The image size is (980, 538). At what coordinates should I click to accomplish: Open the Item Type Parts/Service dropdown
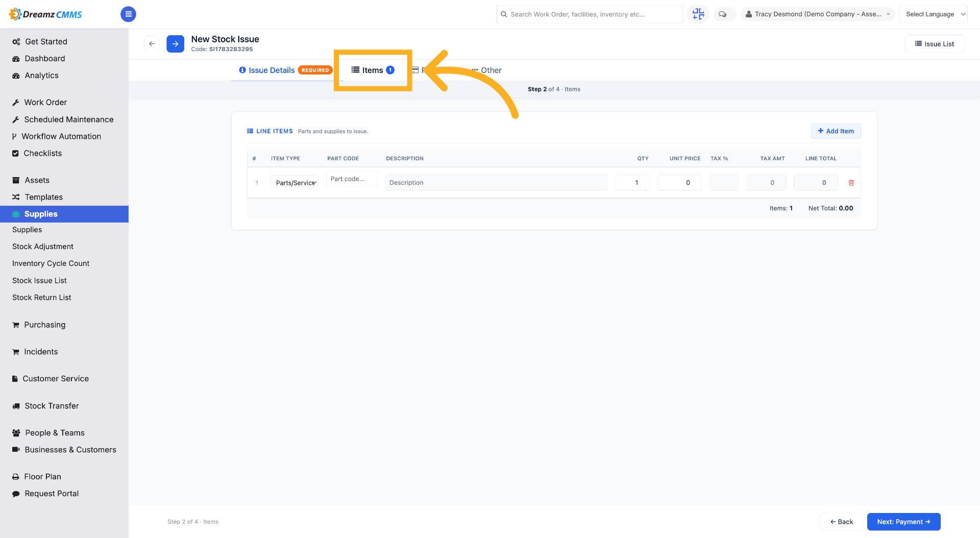click(x=295, y=183)
